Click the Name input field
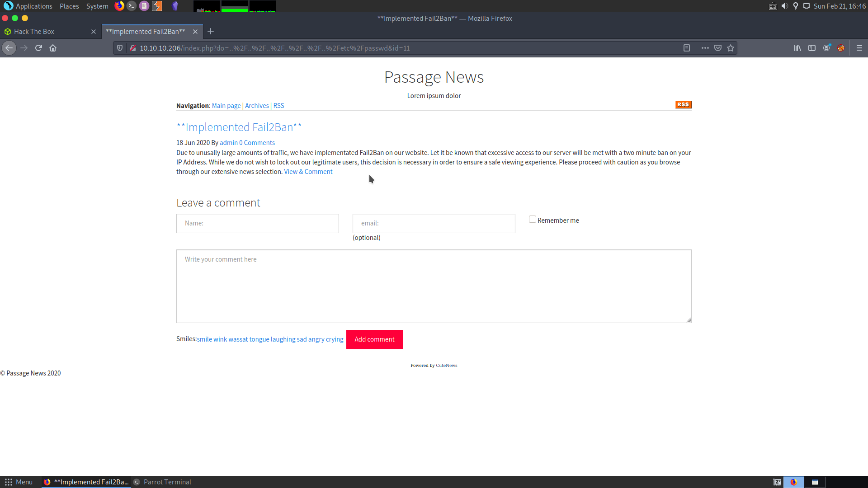The image size is (868, 488). [x=257, y=223]
